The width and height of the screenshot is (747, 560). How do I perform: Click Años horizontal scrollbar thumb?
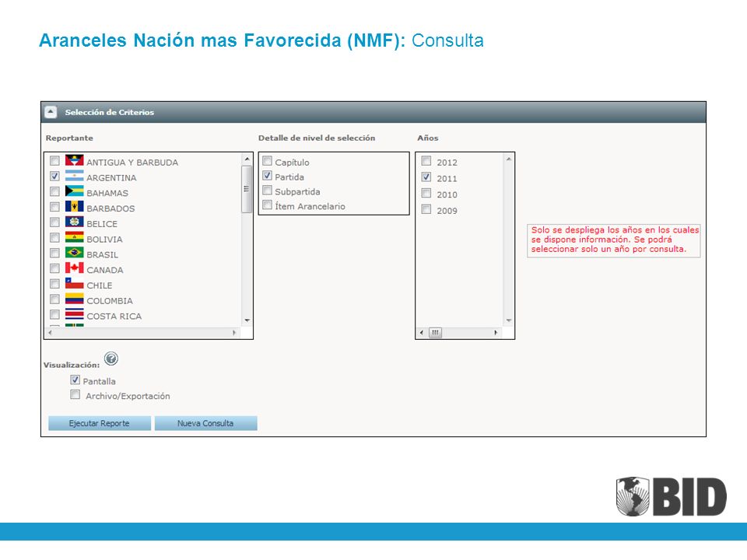tap(435, 332)
